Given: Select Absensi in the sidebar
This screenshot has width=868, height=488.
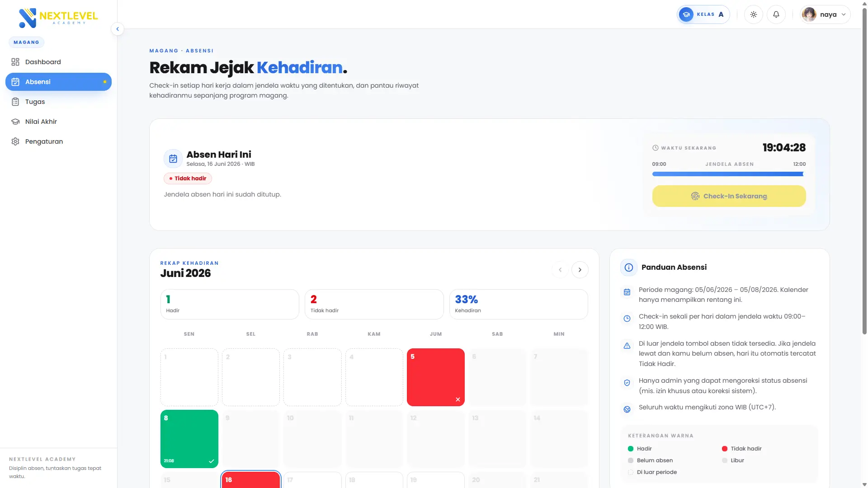Looking at the screenshot, I should [x=58, y=82].
